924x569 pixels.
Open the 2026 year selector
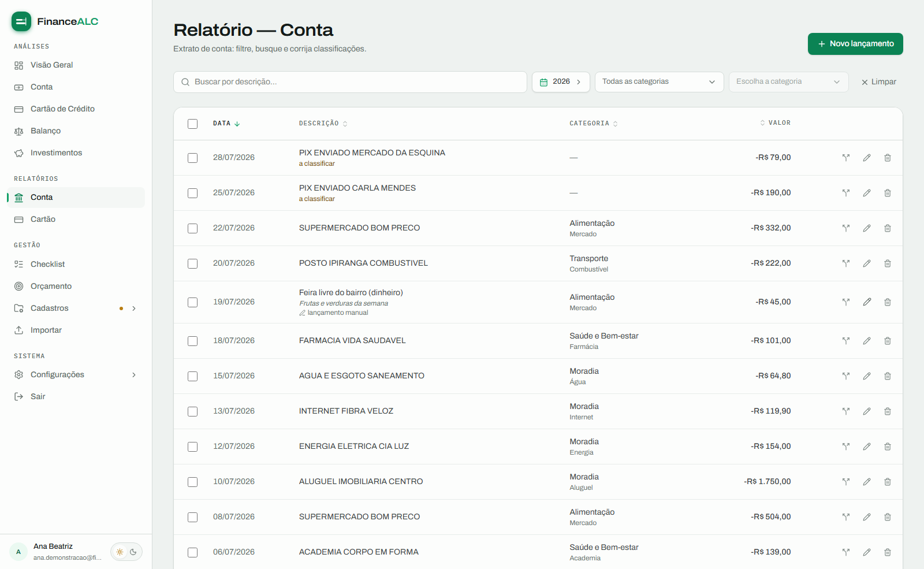(561, 82)
